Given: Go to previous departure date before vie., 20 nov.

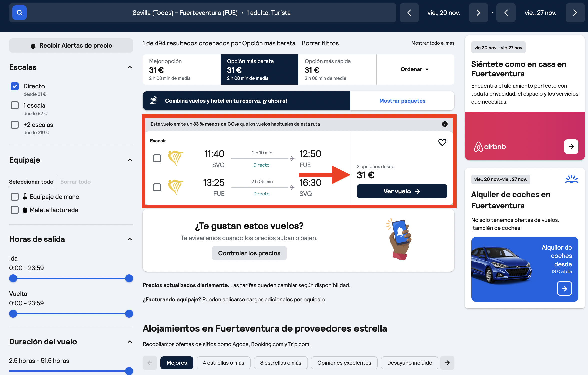Looking at the screenshot, I should coord(409,13).
